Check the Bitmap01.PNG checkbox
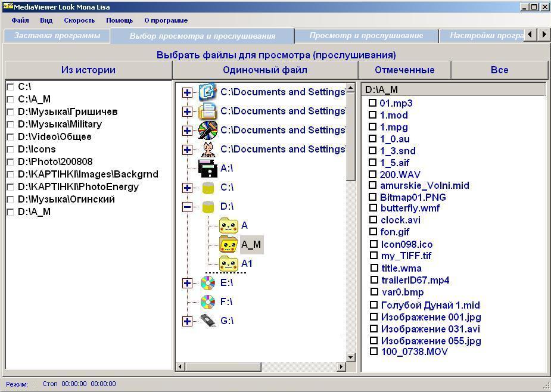551x392 pixels. (372, 197)
